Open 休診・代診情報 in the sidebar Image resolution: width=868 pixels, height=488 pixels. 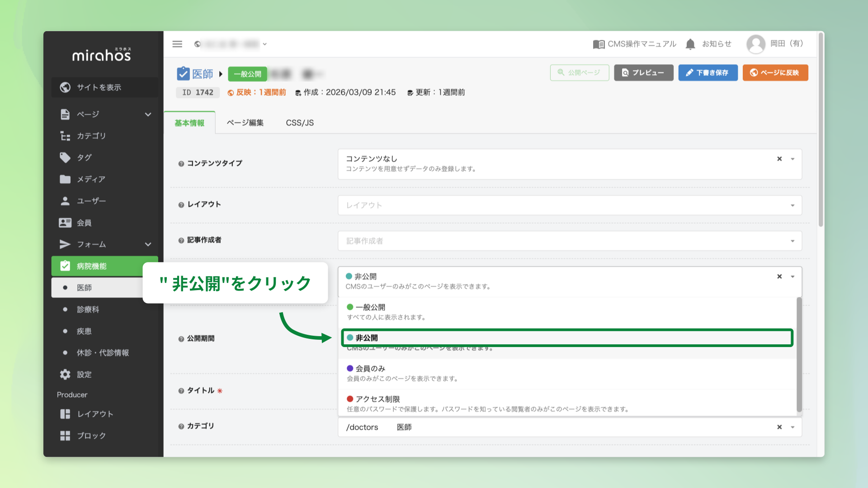coord(103,353)
